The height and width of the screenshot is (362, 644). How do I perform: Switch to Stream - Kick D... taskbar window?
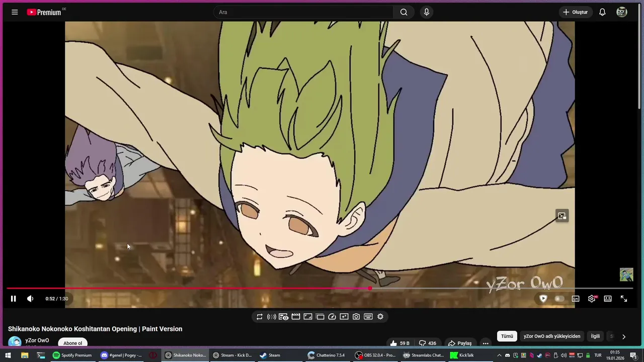point(232,355)
